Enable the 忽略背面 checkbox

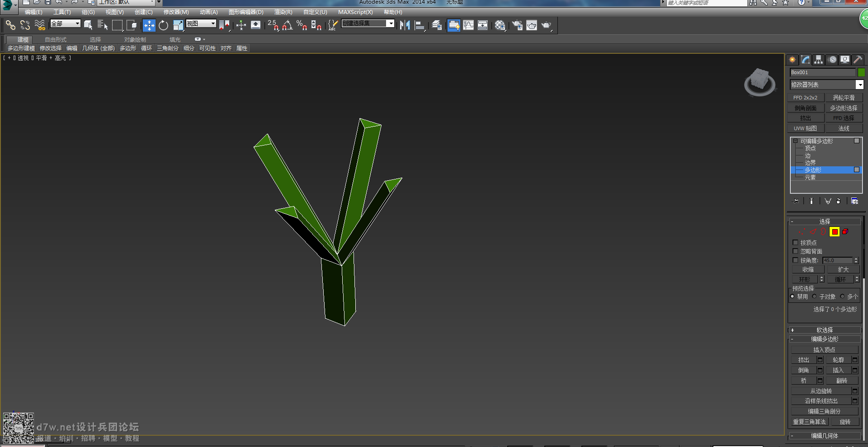click(795, 251)
